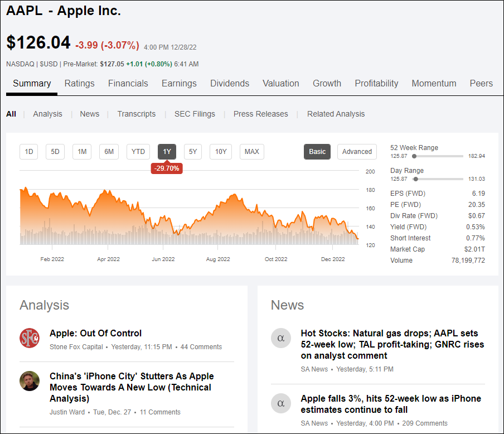Filter content by All
The height and width of the screenshot is (434, 504).
[x=11, y=114]
